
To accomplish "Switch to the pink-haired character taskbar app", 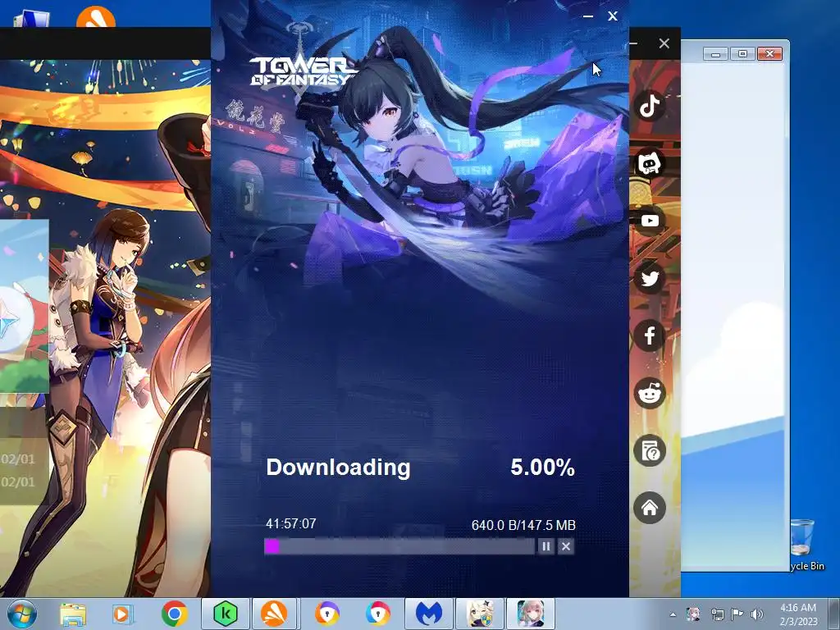I will pyautogui.click(x=531, y=614).
